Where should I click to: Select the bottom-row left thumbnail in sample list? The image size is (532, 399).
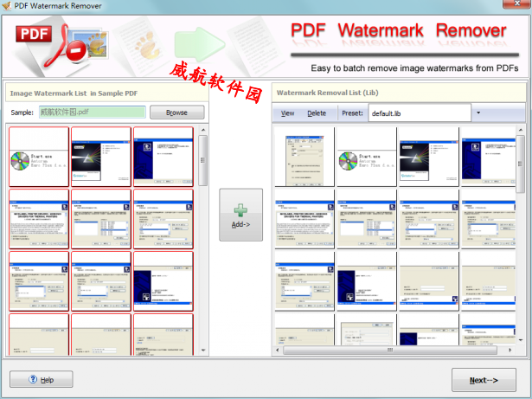pos(39,335)
